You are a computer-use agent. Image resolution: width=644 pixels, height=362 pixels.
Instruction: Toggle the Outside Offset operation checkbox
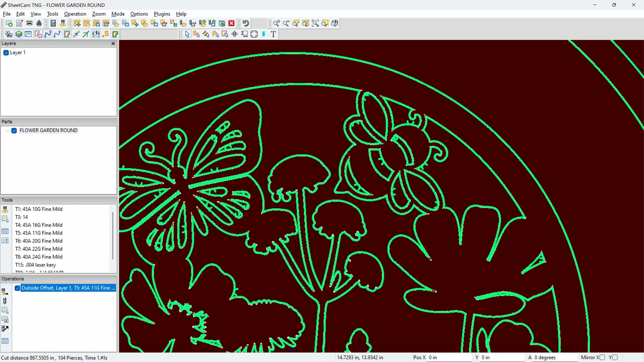point(17,288)
